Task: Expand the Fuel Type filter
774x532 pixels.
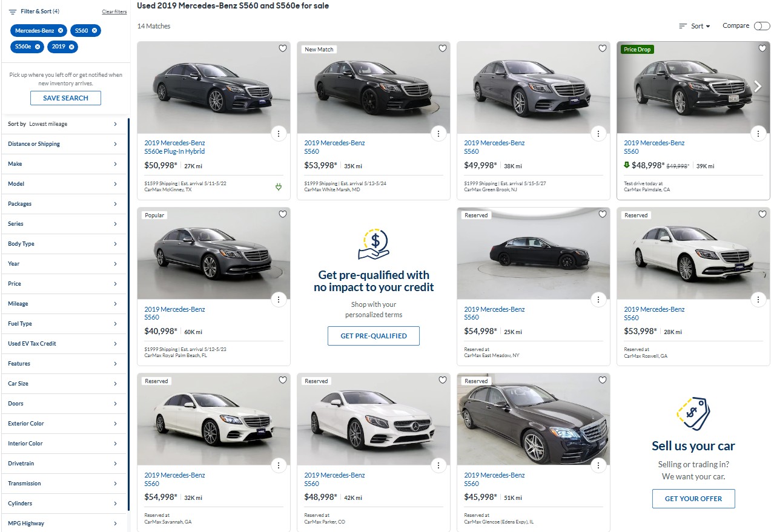Action: (64, 324)
